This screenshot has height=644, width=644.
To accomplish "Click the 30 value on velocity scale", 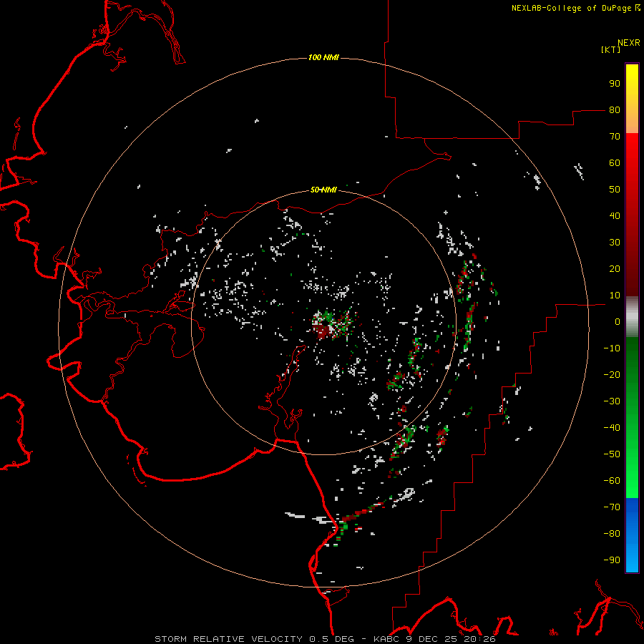I will coord(615,243).
